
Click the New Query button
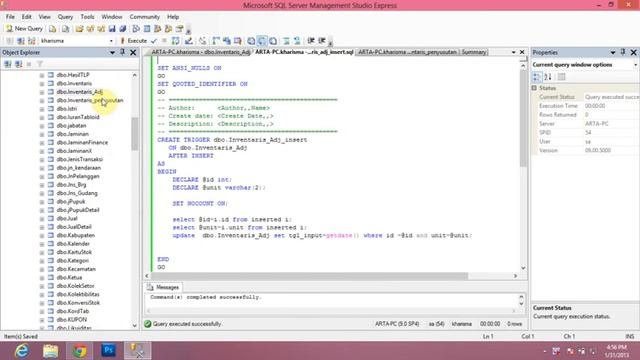tap(24, 29)
